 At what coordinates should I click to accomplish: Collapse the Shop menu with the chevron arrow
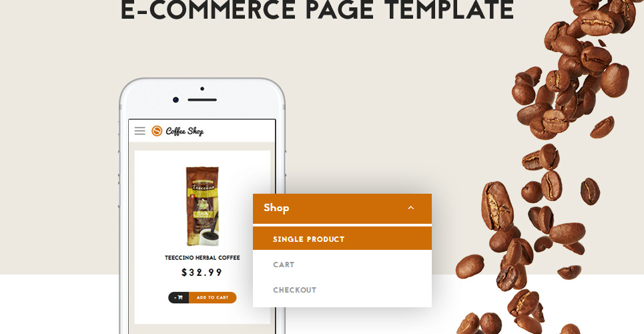410,208
